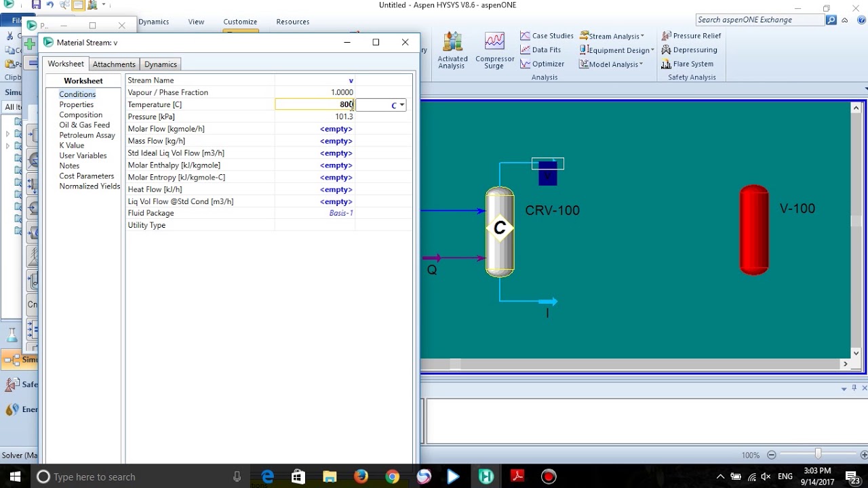Select the CRV-100 reactor on the flowsheet
868x488 pixels.
[x=500, y=231]
